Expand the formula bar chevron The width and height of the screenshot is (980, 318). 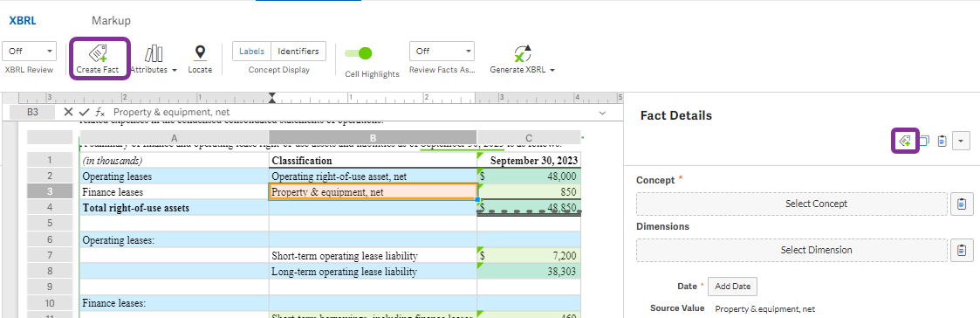602,113
